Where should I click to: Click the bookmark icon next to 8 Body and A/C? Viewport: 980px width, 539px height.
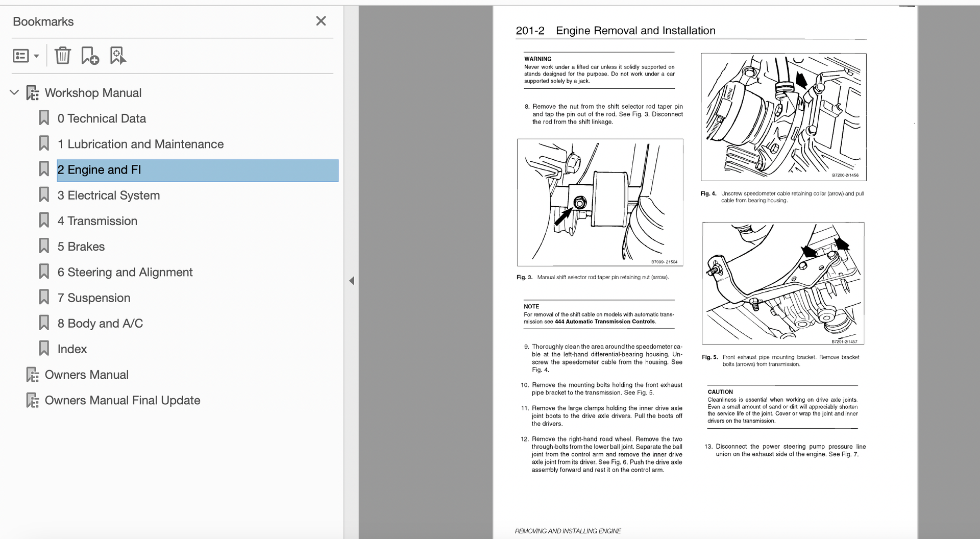point(44,323)
